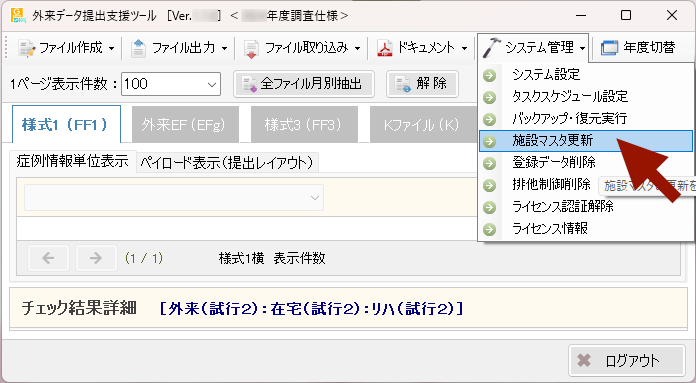Expand the ファイル取り込み dropdown arrow
Image resolution: width=696 pixels, height=383 pixels.
point(357,48)
